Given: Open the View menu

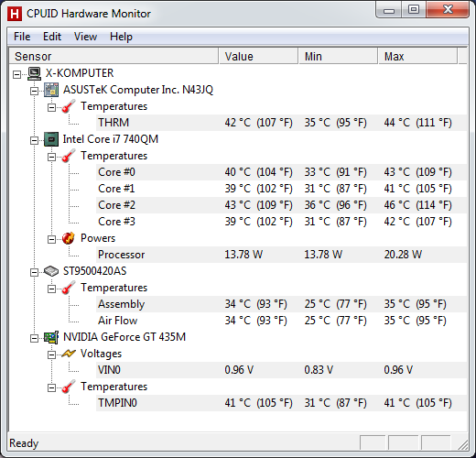Looking at the screenshot, I should pyautogui.click(x=85, y=37).
